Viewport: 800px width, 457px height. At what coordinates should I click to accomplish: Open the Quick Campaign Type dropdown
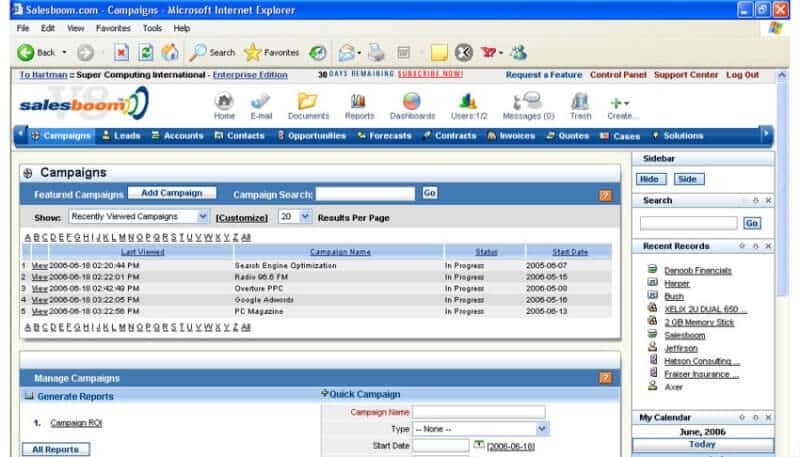(x=480, y=429)
